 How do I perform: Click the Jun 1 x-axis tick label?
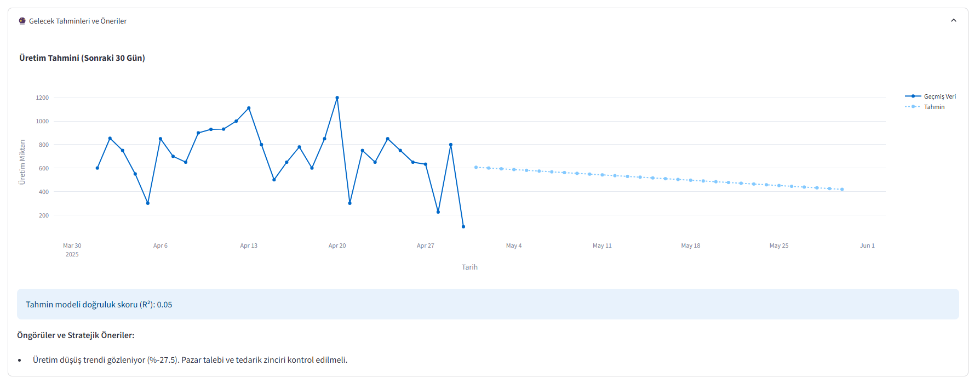point(867,245)
